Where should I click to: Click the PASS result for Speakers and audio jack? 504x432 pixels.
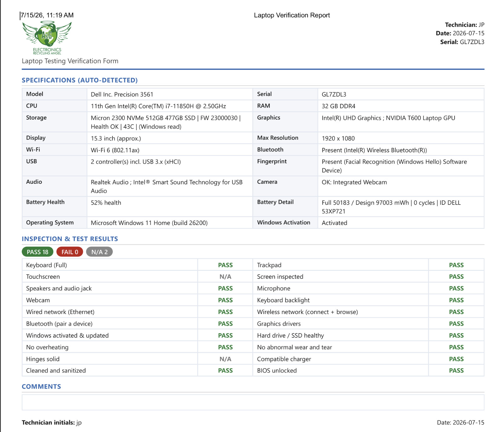225,288
